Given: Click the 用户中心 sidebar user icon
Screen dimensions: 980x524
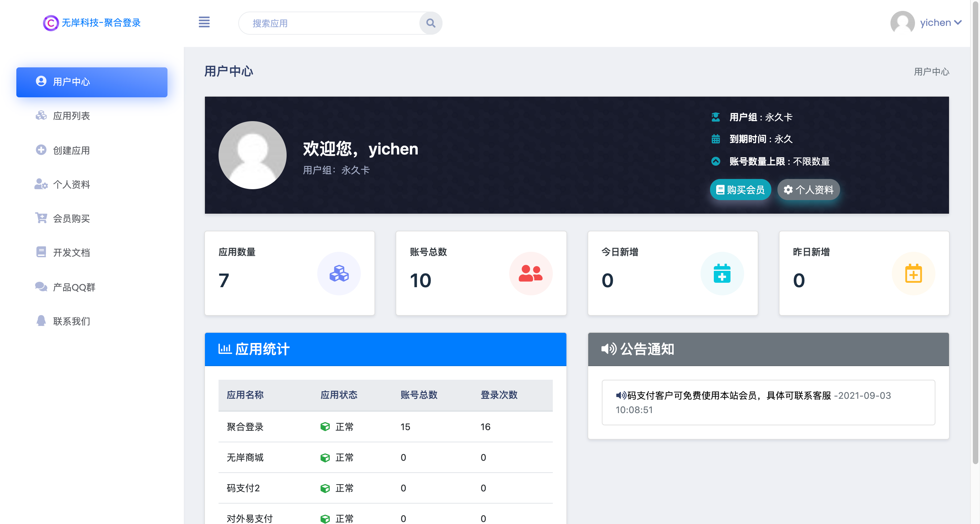Looking at the screenshot, I should point(41,81).
